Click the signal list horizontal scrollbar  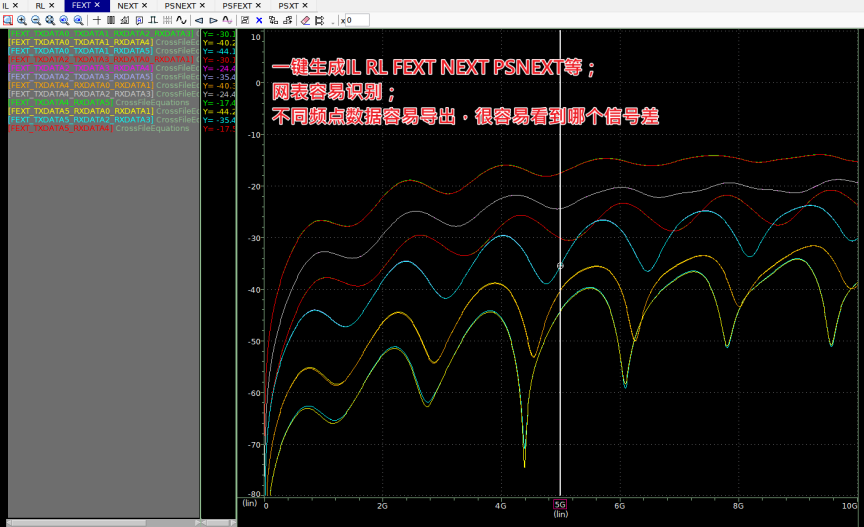(x=104, y=523)
